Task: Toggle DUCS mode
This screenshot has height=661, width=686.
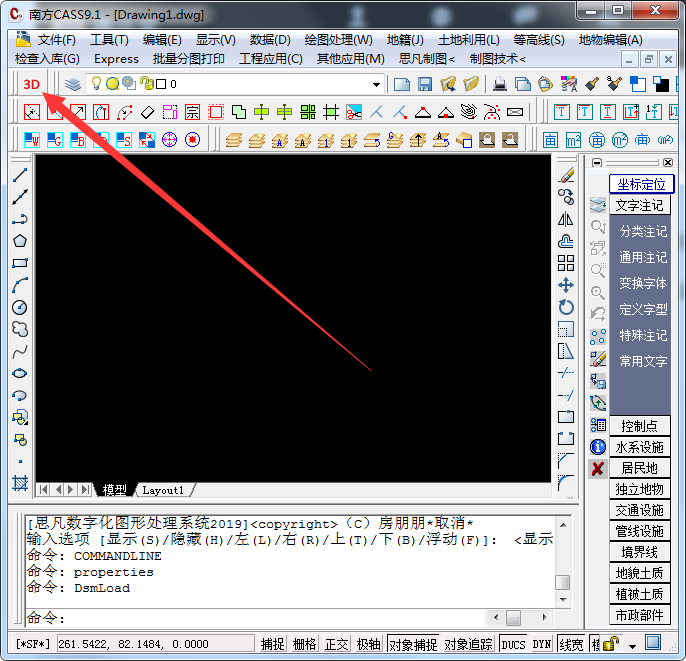Action: pos(513,644)
